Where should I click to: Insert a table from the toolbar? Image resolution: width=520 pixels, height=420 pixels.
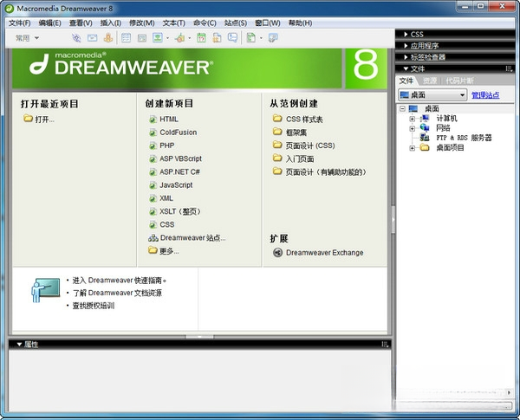126,38
